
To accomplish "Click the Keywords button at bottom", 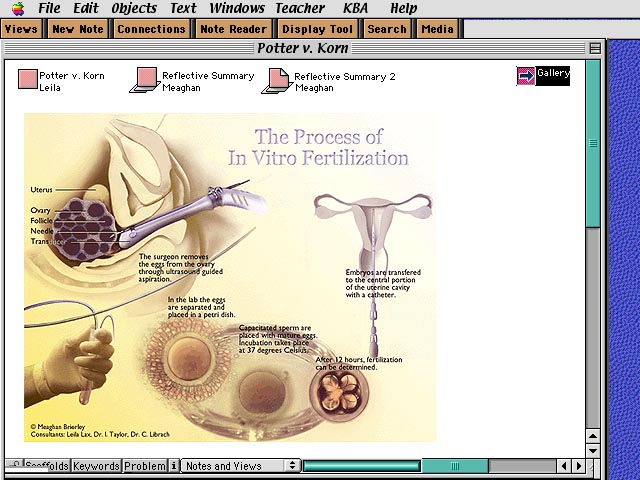I will point(96,466).
